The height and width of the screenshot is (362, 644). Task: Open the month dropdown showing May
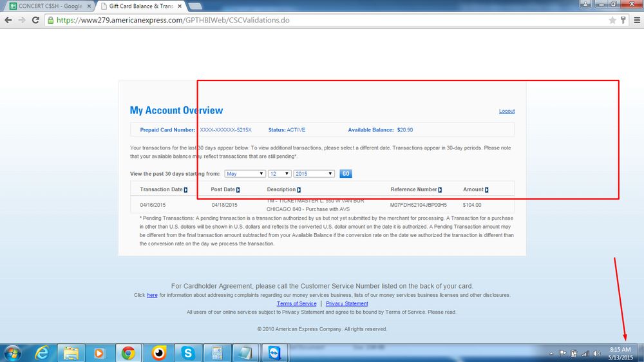245,174
